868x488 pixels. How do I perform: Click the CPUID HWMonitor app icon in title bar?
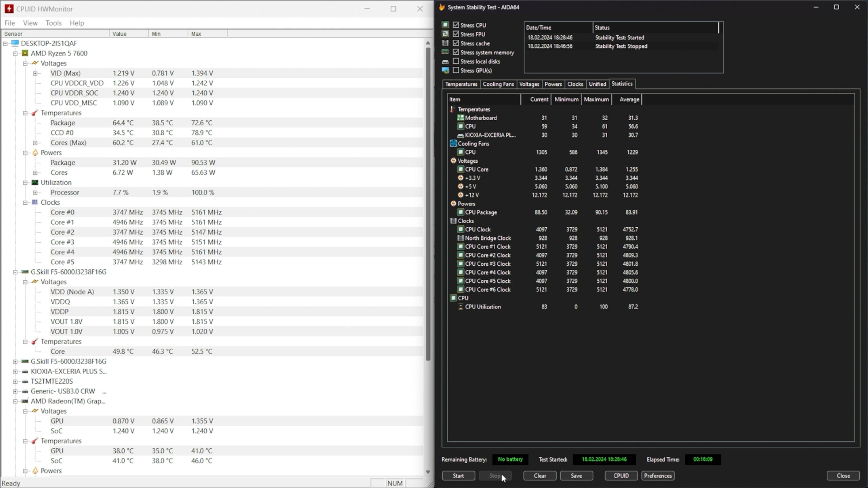[x=9, y=9]
